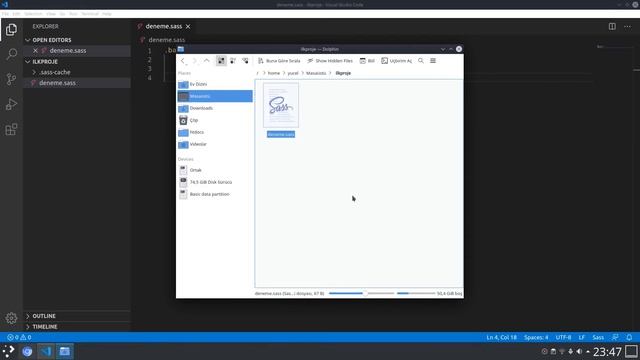Toggle Show Hidden Files in Dolphin
This screenshot has width=640, height=360.
330,61
